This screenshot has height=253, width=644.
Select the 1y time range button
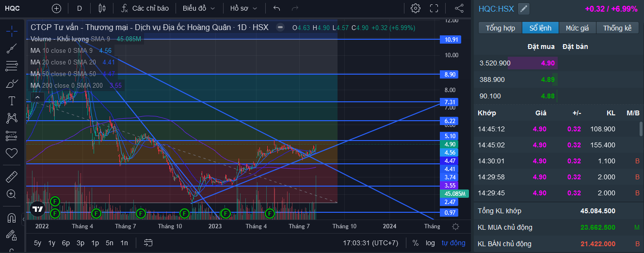pos(51,243)
